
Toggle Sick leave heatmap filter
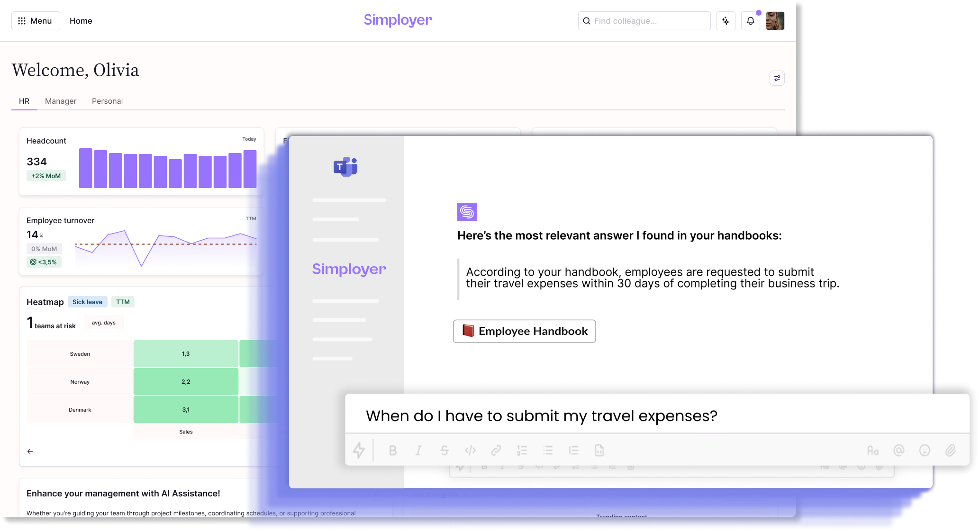click(x=87, y=302)
